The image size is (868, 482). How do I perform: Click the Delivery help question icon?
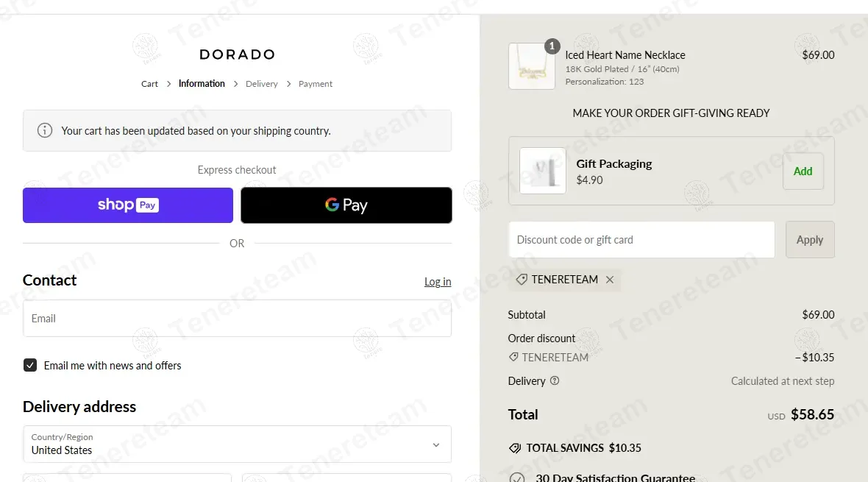point(555,381)
